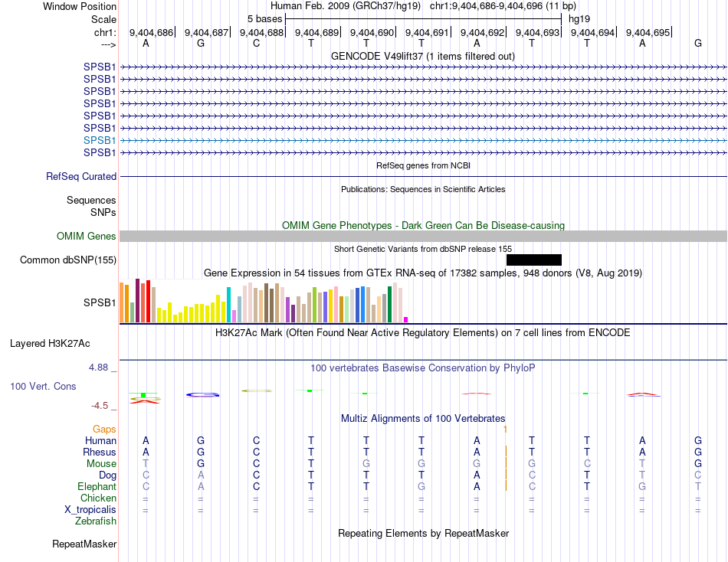
Task: Click 'Repeating Elements by RepeatMasker' title
Action: point(423,533)
